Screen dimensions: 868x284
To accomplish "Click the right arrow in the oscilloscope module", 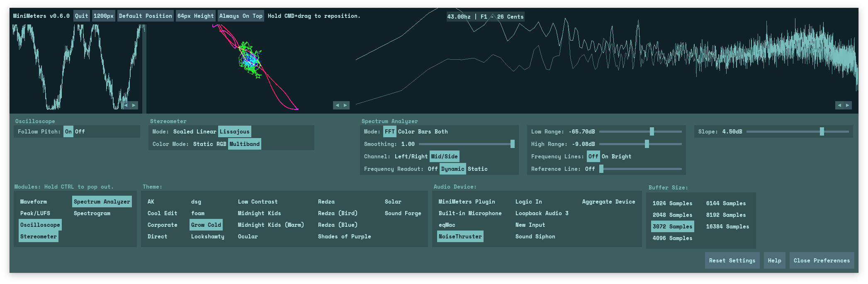I will point(134,105).
